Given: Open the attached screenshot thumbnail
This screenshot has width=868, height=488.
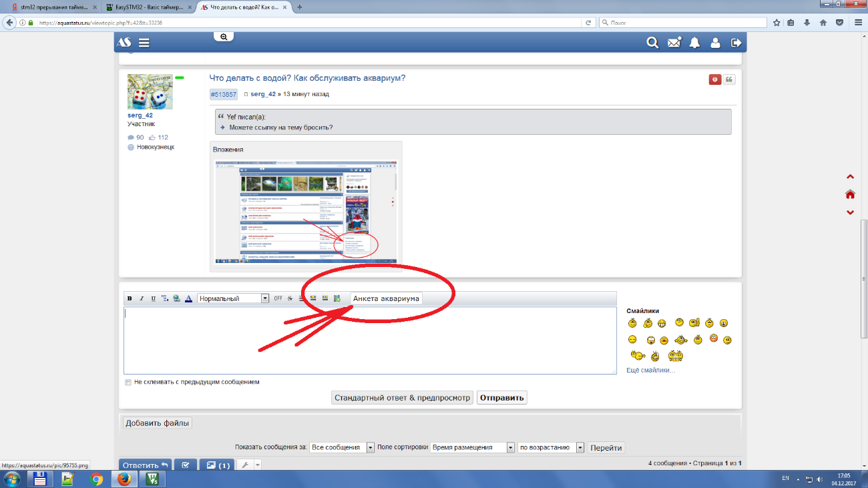Looking at the screenshot, I should (306, 212).
